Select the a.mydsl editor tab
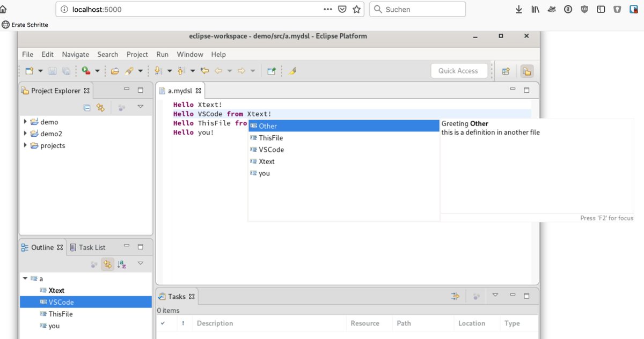This screenshot has width=644, height=339. pos(179,91)
